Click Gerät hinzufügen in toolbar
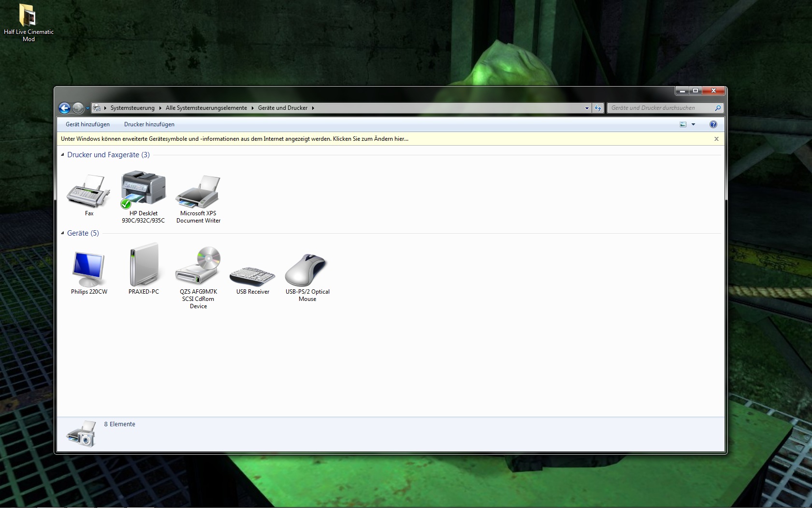This screenshot has width=812, height=508. 87,124
